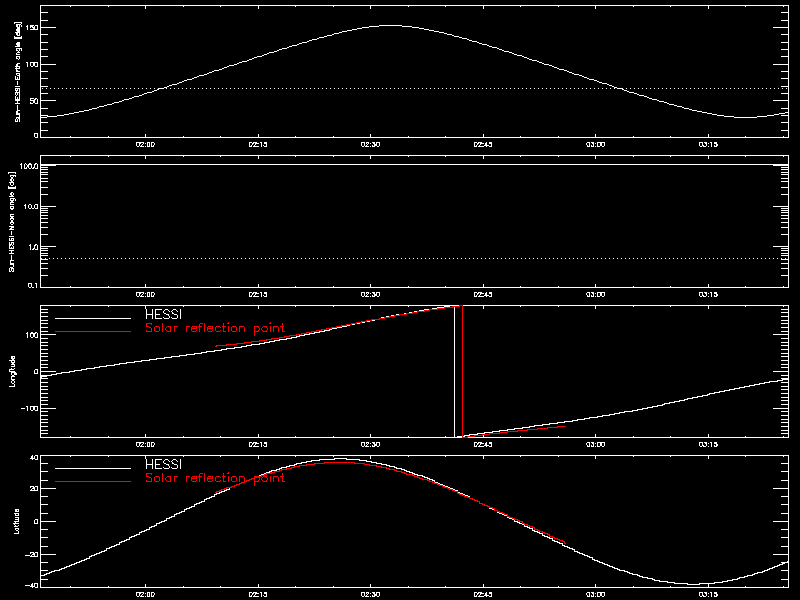Click the 02:45 time label under the Latitude plot
The image size is (800, 600).
tap(483, 594)
